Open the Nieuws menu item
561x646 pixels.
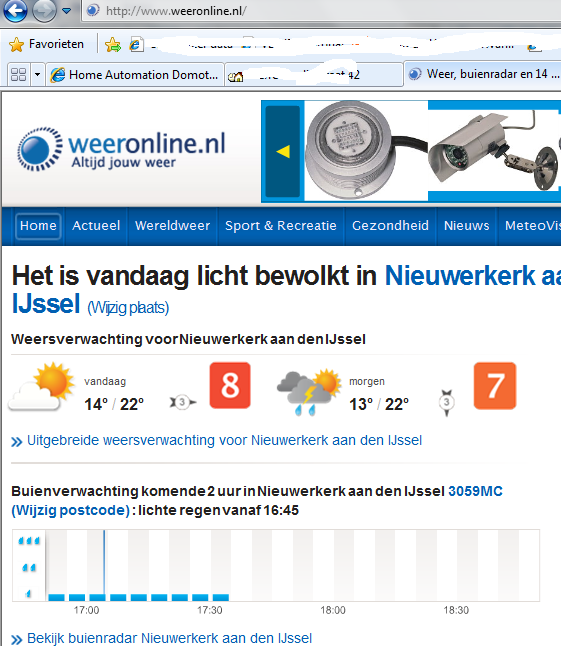tap(467, 226)
